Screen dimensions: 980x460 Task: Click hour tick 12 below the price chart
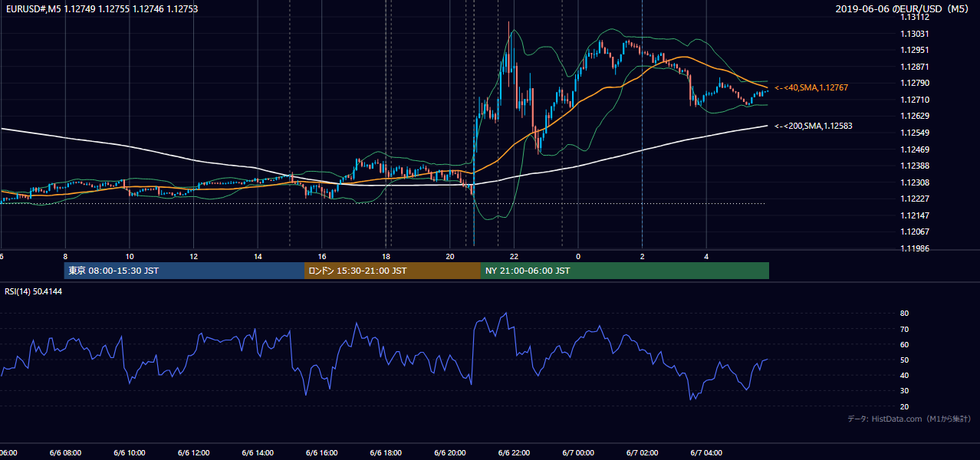point(194,257)
